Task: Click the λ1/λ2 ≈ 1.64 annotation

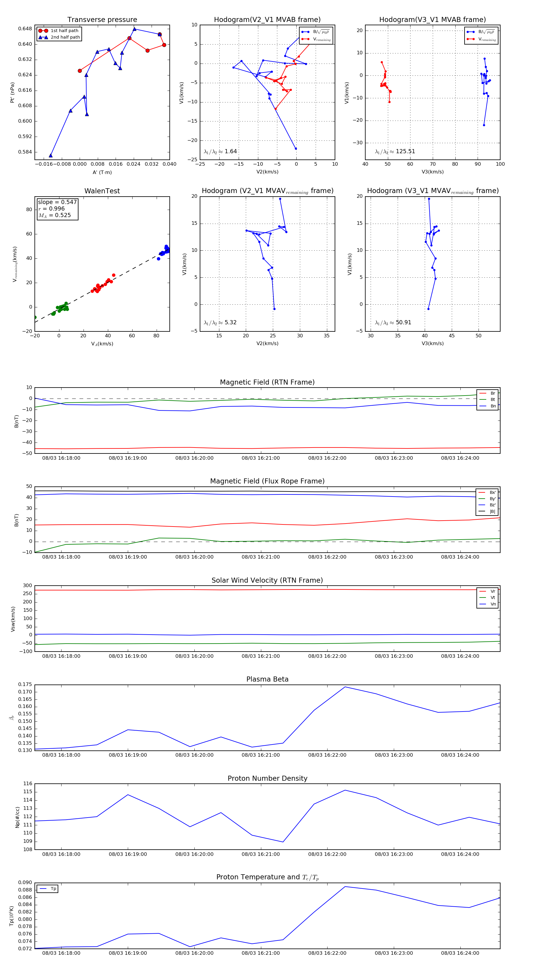Action: [220, 151]
